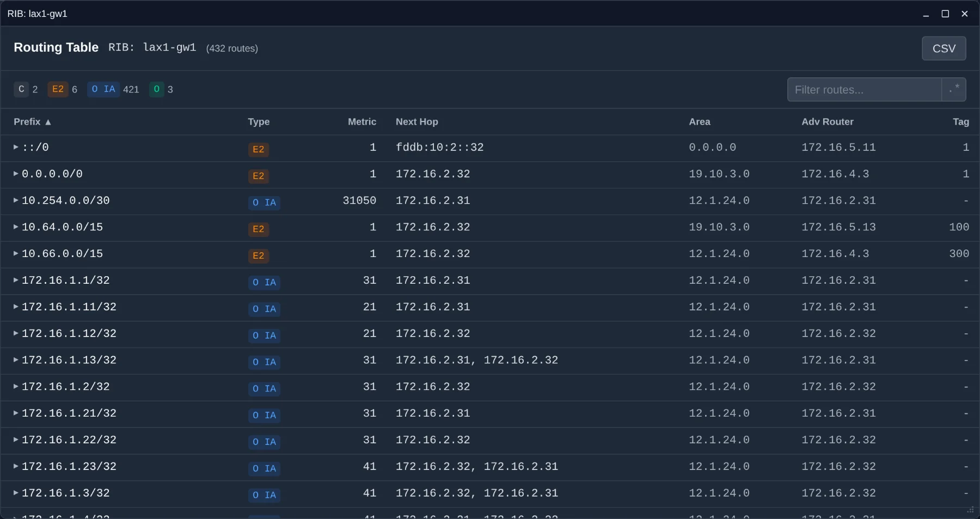Select next hop fddb:10:2::32

440,148
